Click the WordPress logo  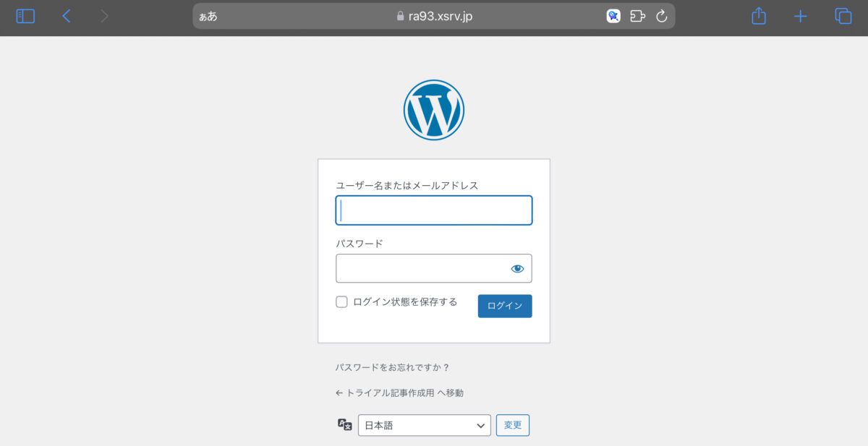coord(434,110)
